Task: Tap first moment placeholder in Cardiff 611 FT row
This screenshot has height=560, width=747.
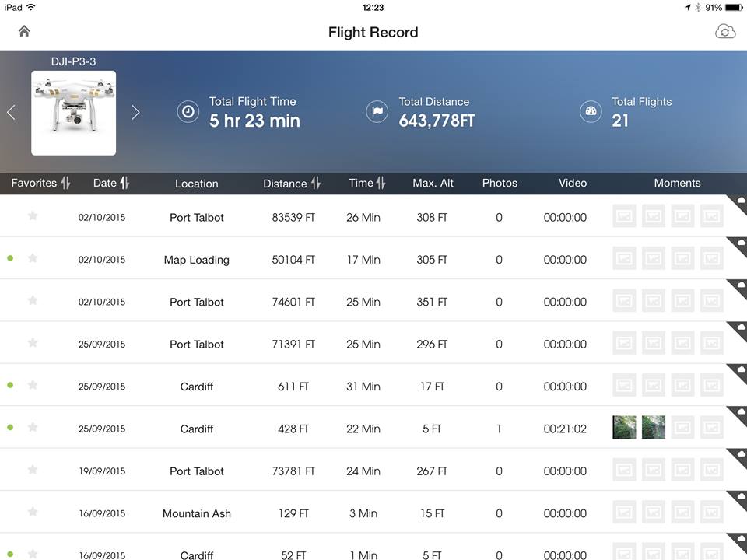Action: tap(624, 385)
